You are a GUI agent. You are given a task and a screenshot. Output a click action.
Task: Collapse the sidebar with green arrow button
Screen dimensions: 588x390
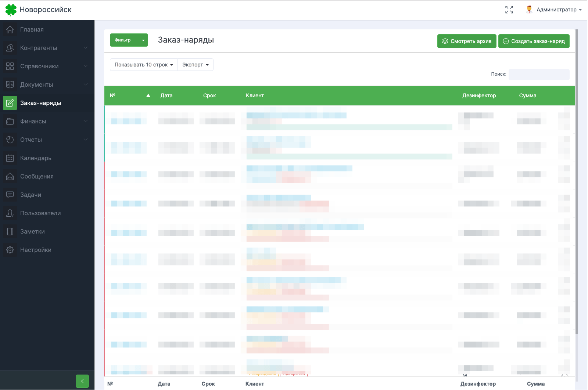82,381
